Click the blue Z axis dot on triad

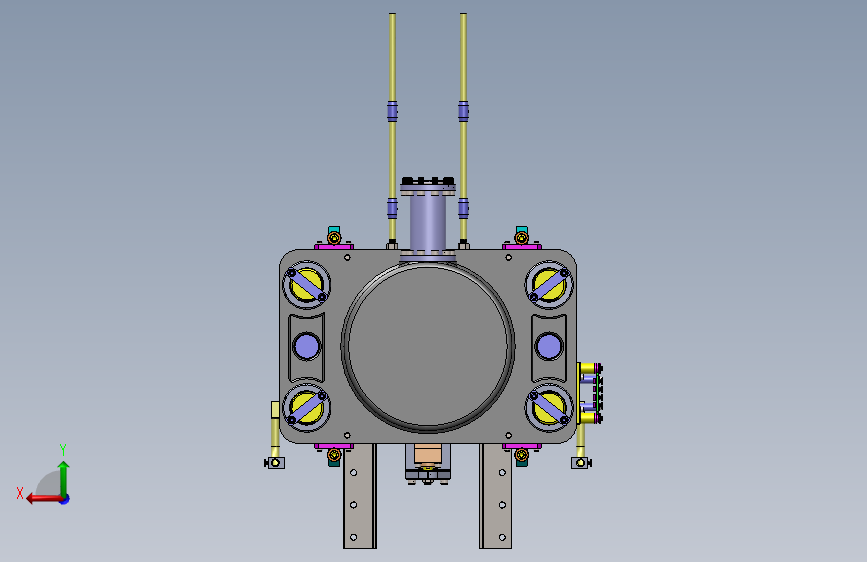[x=65, y=499]
